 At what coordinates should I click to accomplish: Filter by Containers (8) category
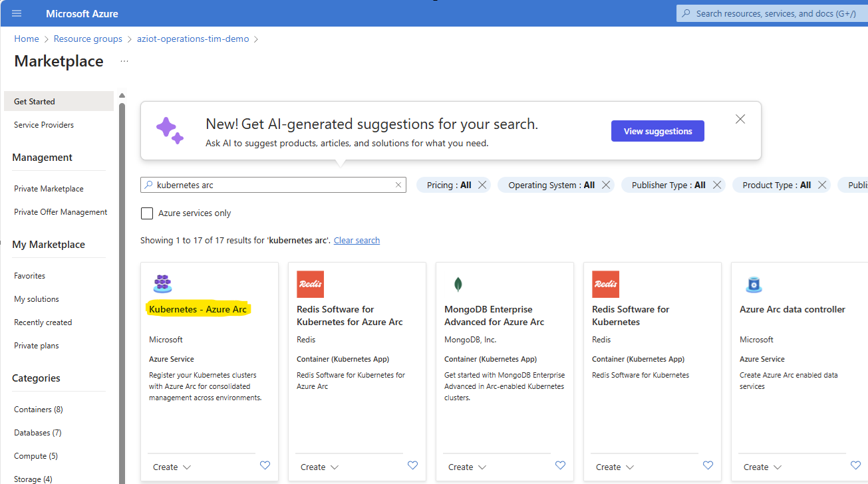(x=39, y=410)
